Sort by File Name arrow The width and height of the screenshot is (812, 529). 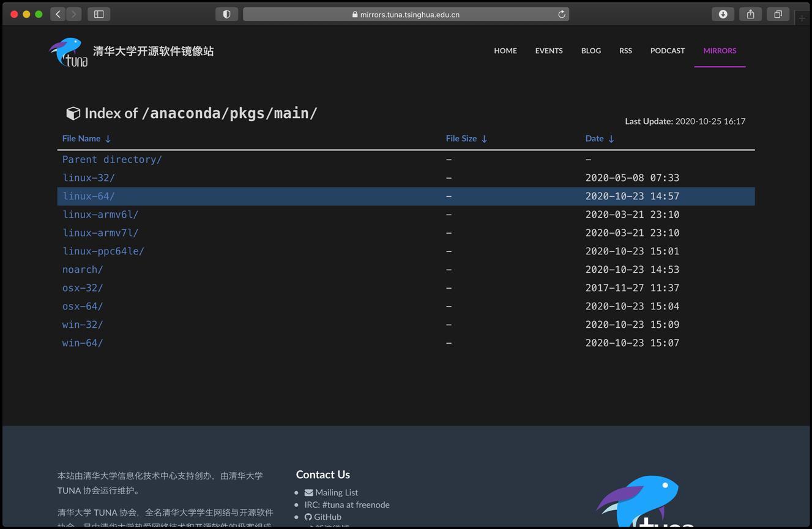(108, 139)
